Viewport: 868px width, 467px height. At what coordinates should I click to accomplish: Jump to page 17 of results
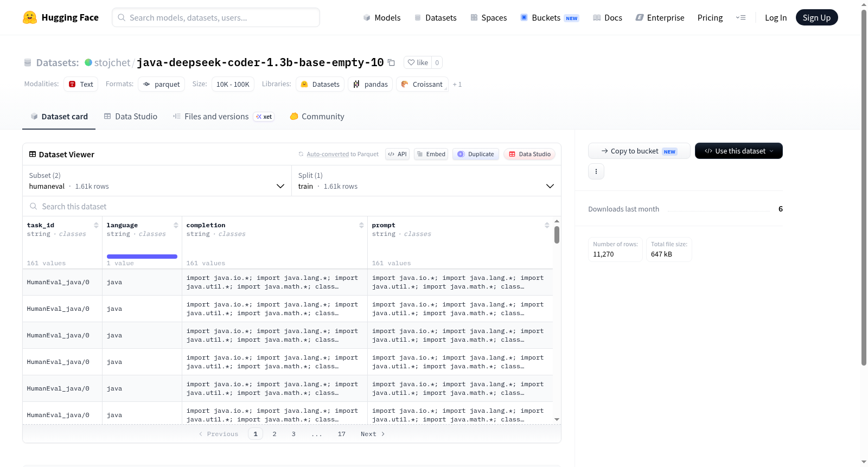coord(342,434)
